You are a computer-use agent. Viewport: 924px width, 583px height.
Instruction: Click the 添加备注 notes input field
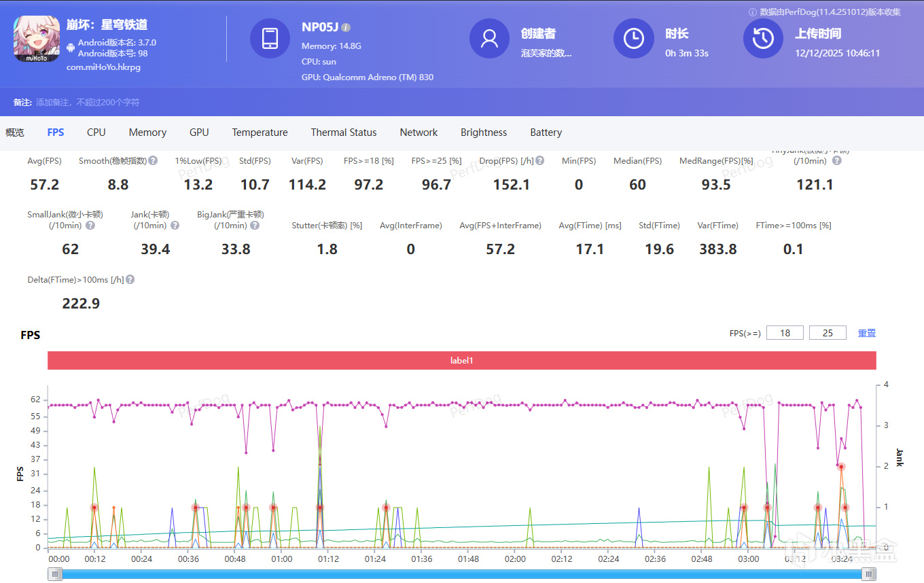point(87,103)
